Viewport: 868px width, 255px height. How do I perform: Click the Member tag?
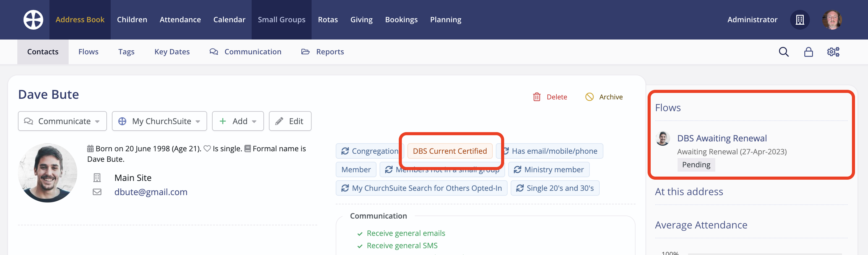356,169
